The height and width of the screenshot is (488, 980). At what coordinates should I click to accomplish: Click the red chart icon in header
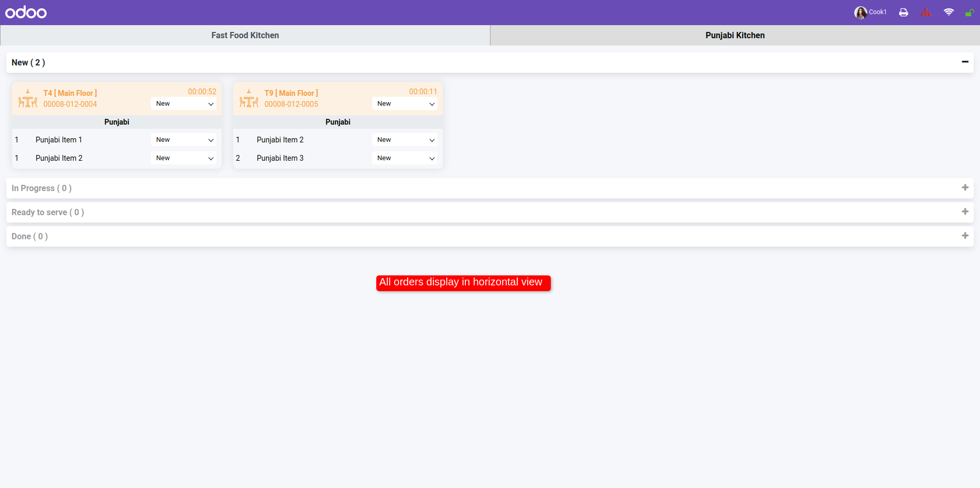926,13
